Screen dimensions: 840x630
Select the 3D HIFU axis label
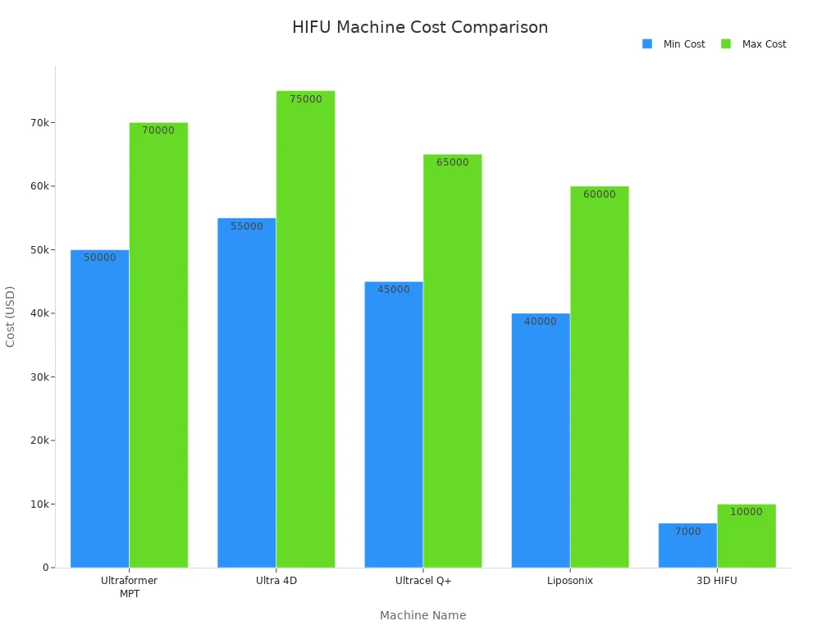tap(717, 580)
